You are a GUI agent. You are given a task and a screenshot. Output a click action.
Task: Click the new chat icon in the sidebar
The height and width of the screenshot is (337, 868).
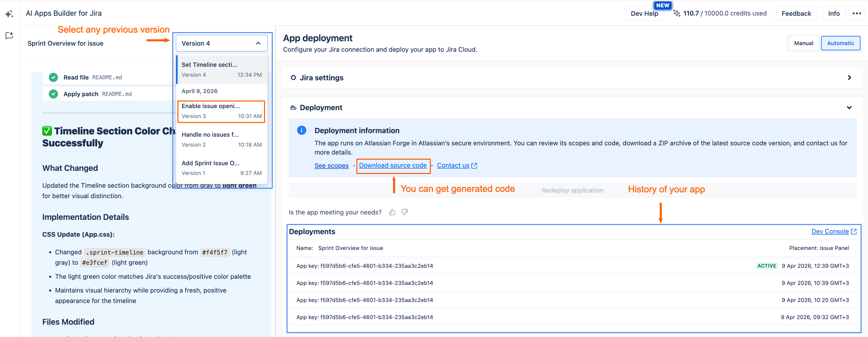(x=9, y=35)
